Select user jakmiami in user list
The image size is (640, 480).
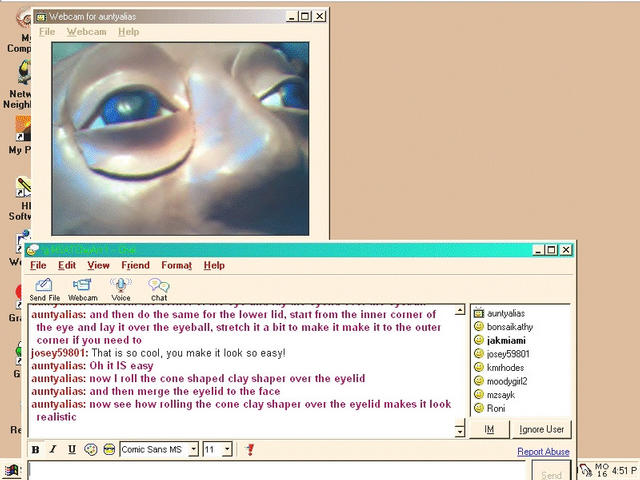506,340
